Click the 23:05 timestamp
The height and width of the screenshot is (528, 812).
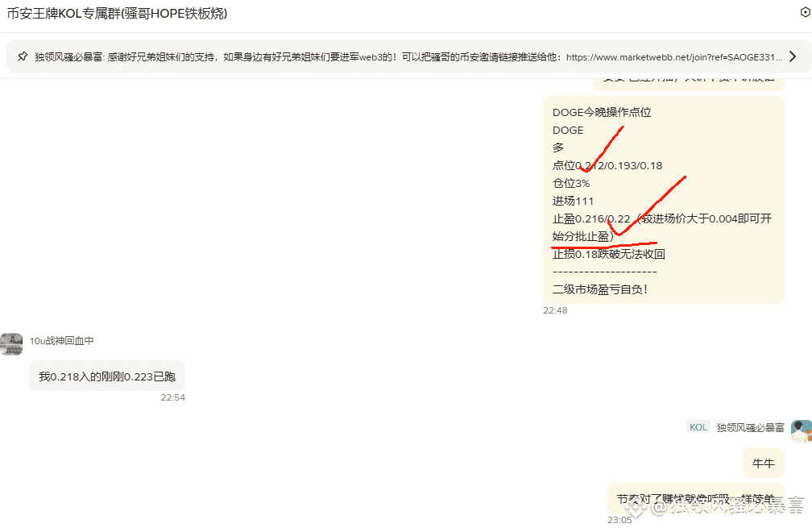pyautogui.click(x=620, y=520)
